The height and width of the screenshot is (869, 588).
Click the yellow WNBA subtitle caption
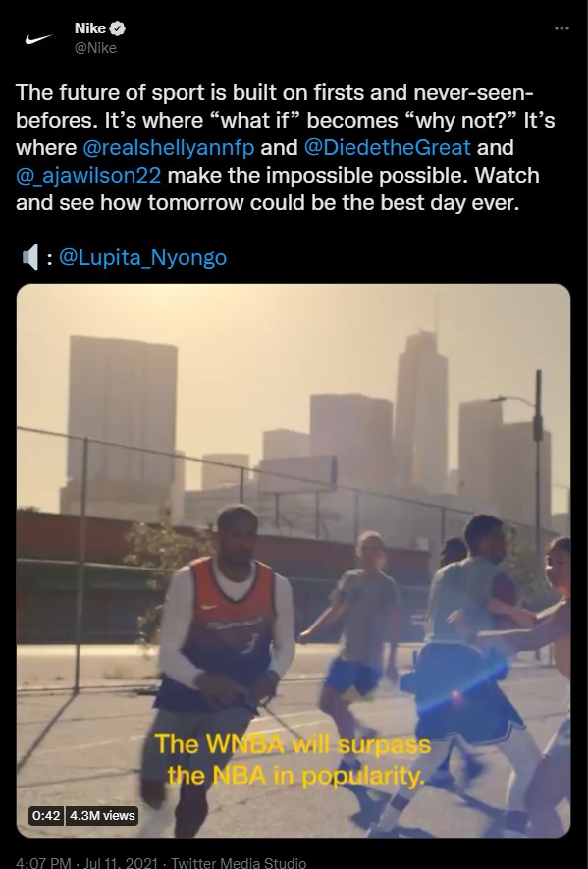pos(293,760)
